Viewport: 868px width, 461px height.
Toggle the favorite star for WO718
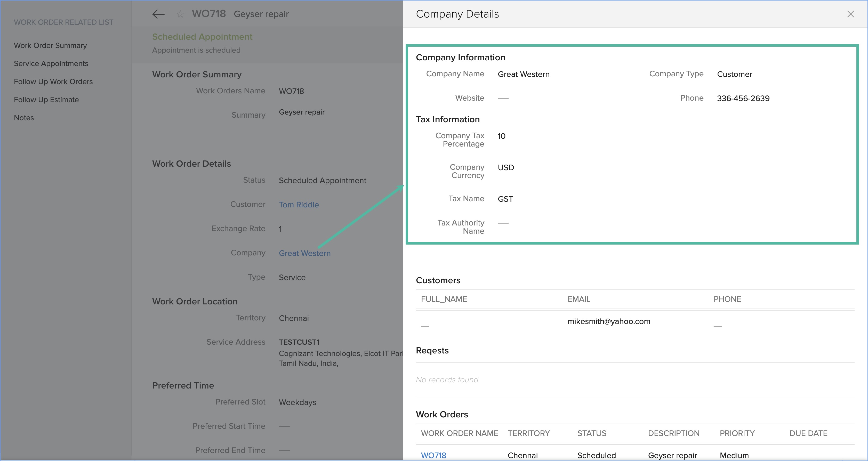[180, 14]
